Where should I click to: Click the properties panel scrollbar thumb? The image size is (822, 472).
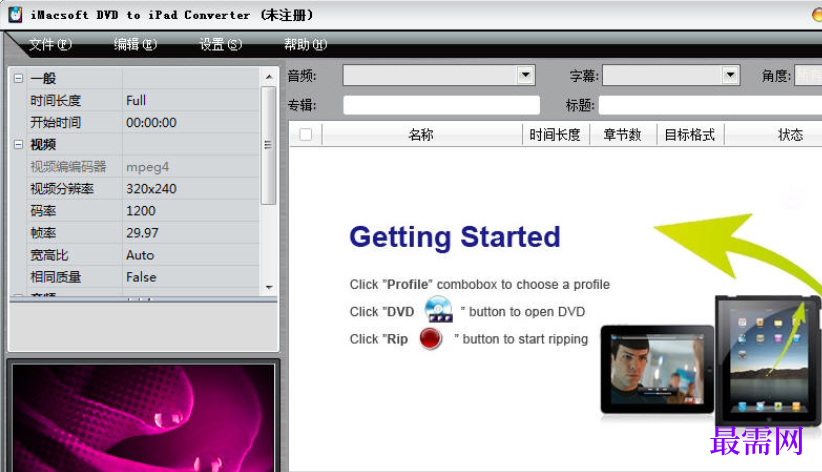(268, 145)
